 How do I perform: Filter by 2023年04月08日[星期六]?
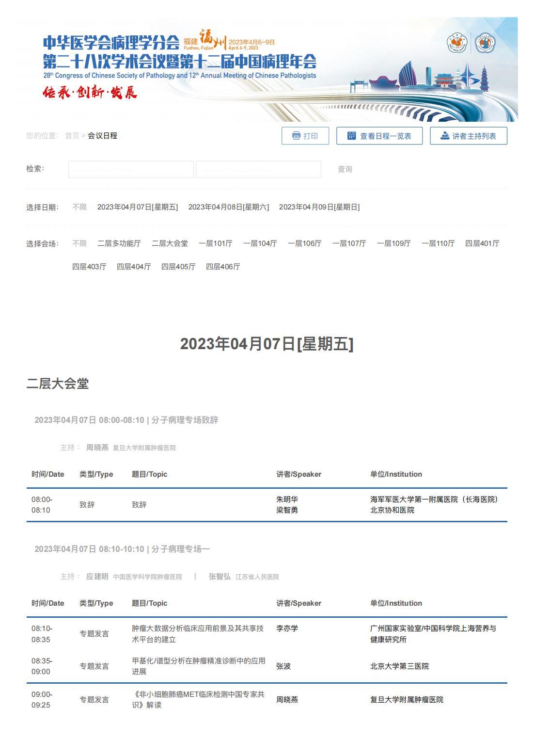pyautogui.click(x=229, y=207)
